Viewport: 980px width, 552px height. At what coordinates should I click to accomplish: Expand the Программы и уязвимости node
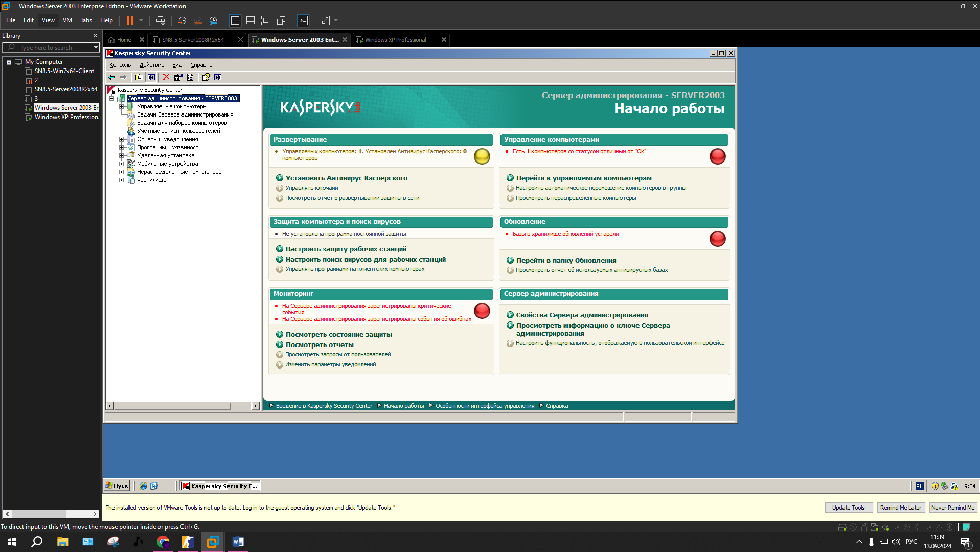121,147
